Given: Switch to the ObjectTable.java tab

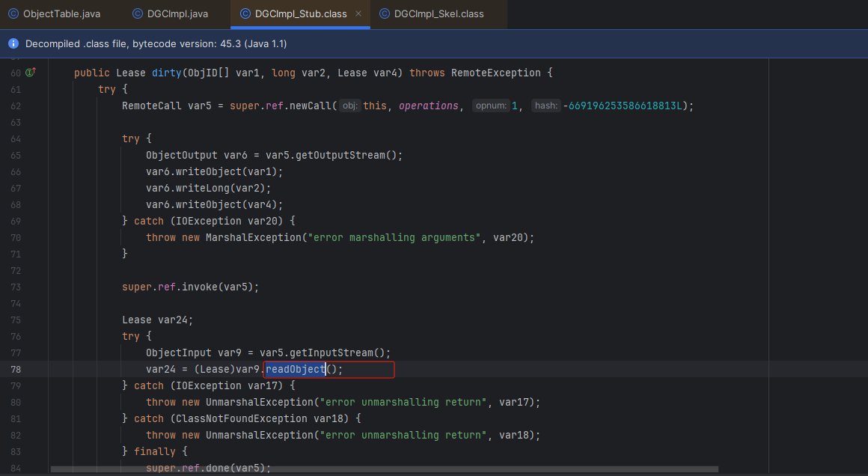Looking at the screenshot, I should click(x=61, y=14).
